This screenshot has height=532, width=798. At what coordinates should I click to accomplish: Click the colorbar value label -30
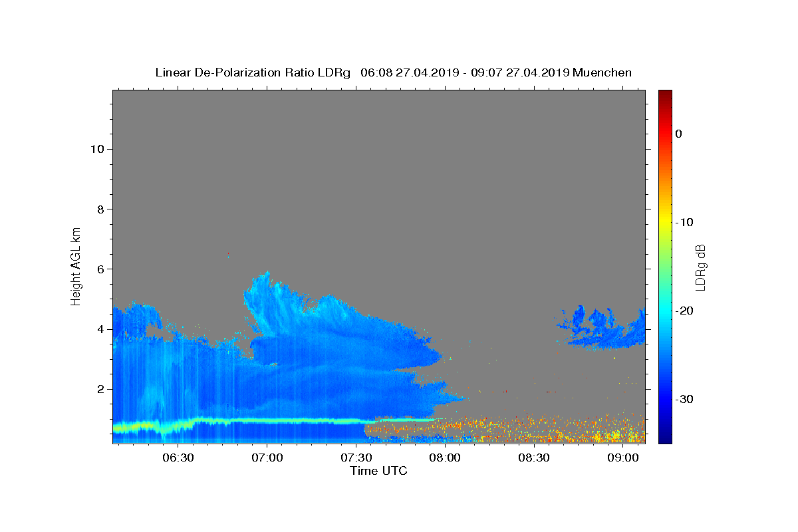pyautogui.click(x=683, y=399)
